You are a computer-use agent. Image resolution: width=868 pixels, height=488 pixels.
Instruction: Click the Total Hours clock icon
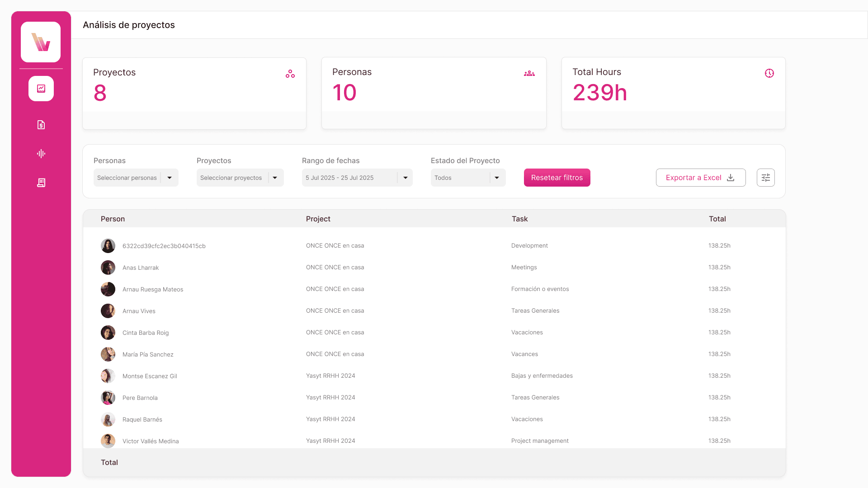pyautogui.click(x=769, y=73)
